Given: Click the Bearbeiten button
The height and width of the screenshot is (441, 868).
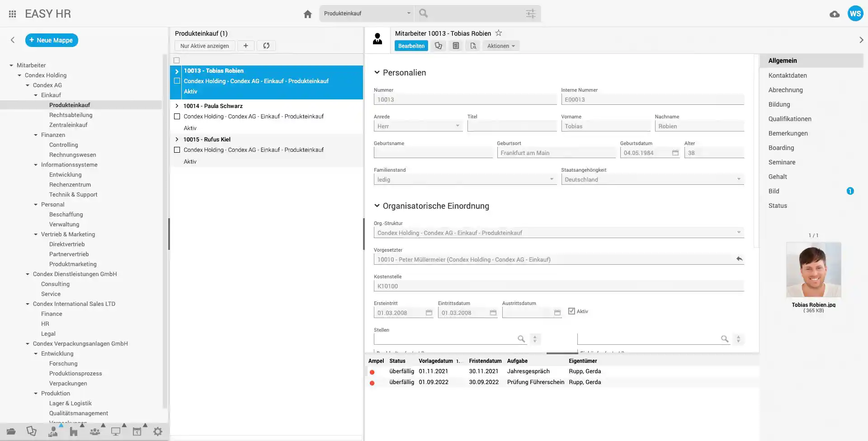Looking at the screenshot, I should (x=411, y=46).
